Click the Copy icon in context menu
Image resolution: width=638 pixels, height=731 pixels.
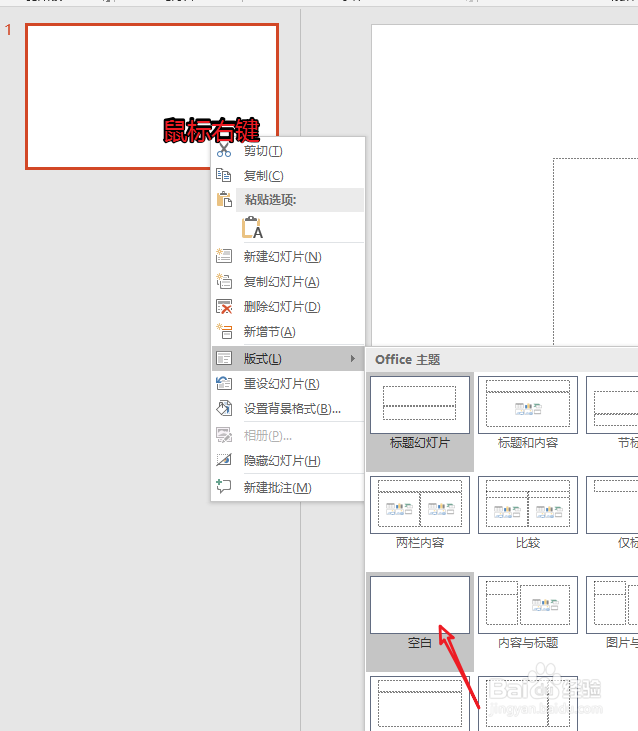click(224, 175)
